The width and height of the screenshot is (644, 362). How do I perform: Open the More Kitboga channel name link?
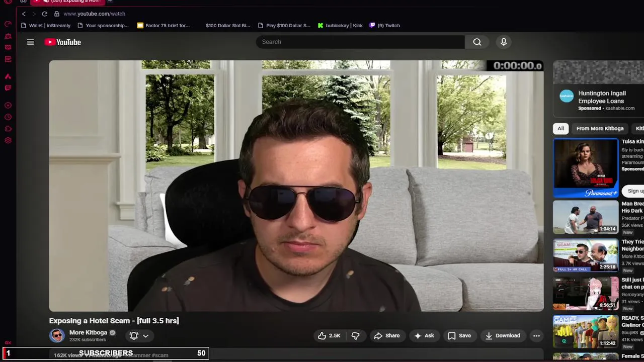pos(88,333)
